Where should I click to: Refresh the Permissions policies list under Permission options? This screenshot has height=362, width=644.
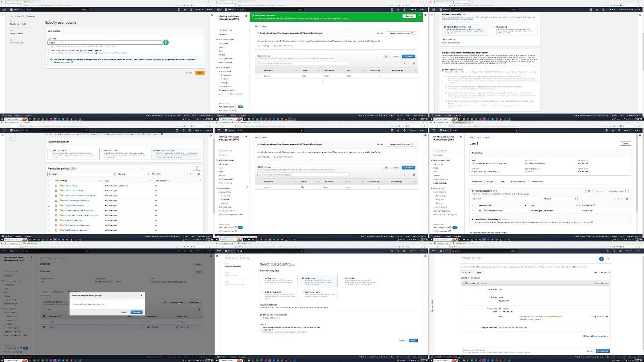click(x=197, y=169)
